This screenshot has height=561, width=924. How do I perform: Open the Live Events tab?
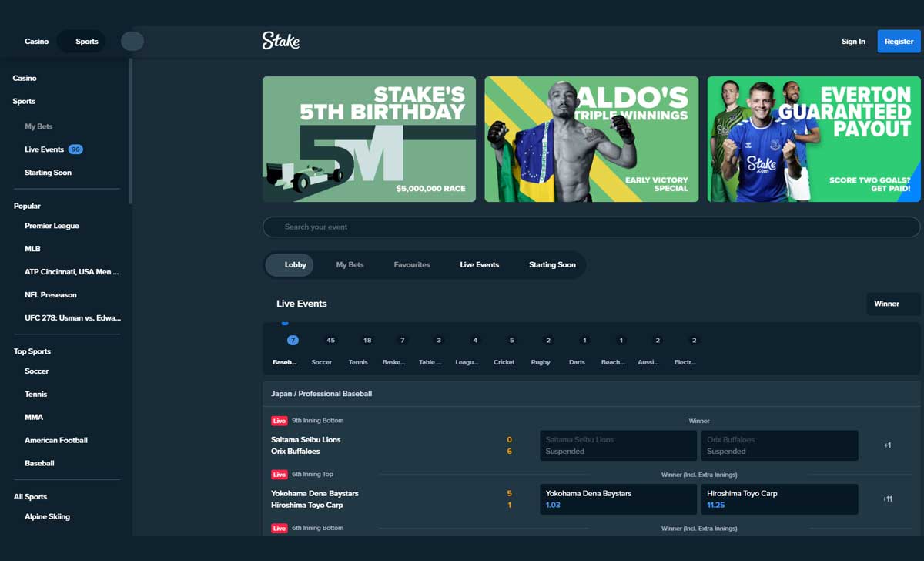click(x=480, y=265)
